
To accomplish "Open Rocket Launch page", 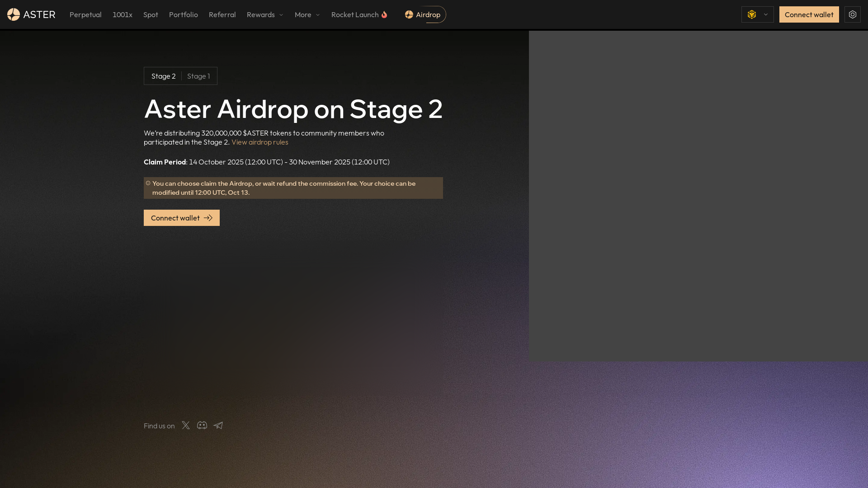I will [359, 14].
